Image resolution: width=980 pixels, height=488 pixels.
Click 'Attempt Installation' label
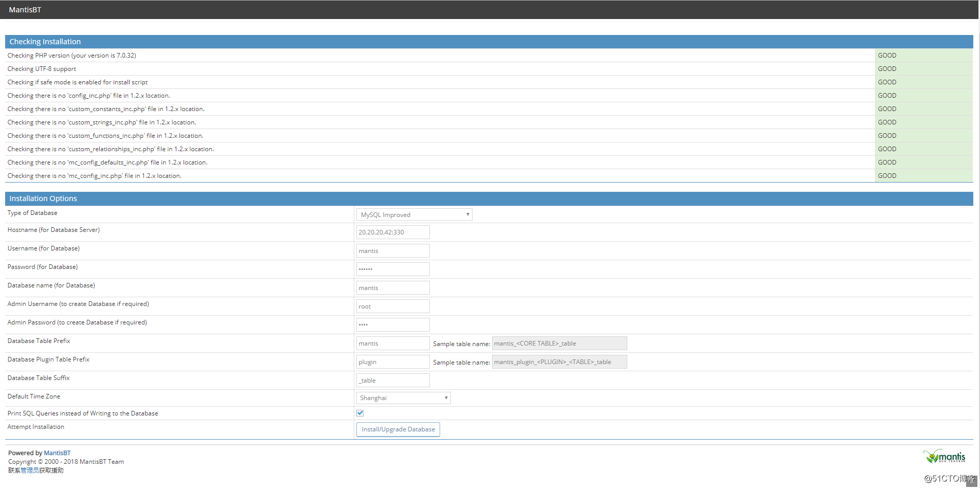(x=36, y=427)
